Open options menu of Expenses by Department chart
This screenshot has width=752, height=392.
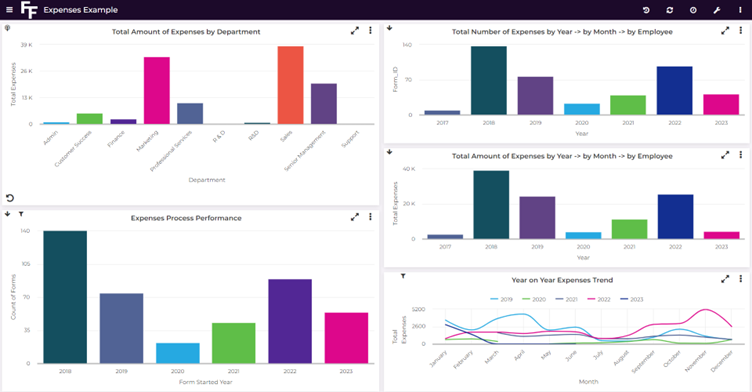(370, 31)
